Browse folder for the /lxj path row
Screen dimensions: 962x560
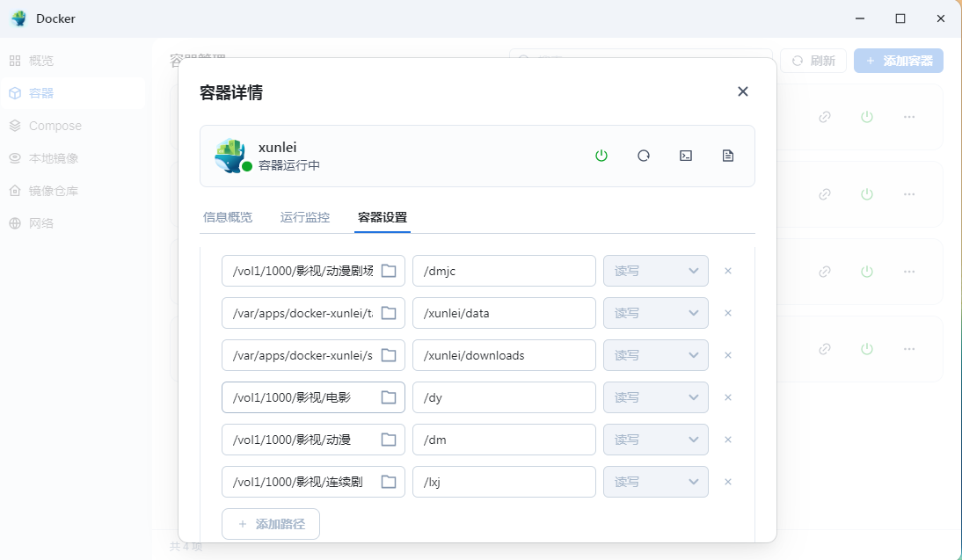coord(389,482)
